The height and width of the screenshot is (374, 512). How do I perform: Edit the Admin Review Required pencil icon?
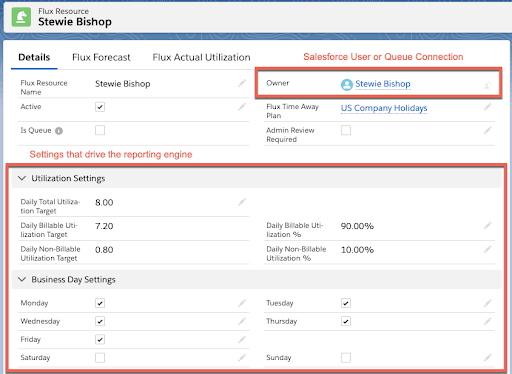(488, 131)
